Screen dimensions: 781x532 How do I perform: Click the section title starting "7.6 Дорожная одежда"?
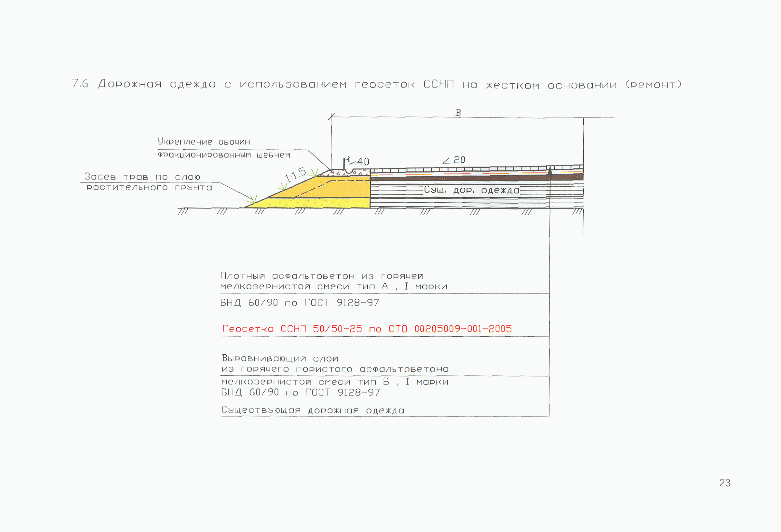[377, 84]
